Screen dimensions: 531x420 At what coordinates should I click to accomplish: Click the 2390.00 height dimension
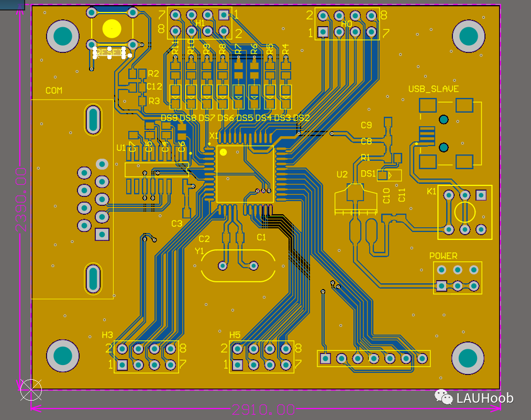pyautogui.click(x=21, y=200)
